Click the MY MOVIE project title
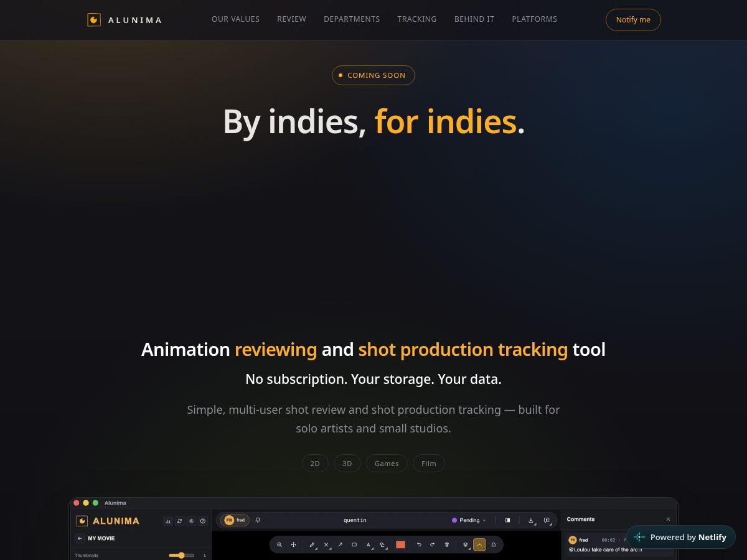 click(101, 538)
